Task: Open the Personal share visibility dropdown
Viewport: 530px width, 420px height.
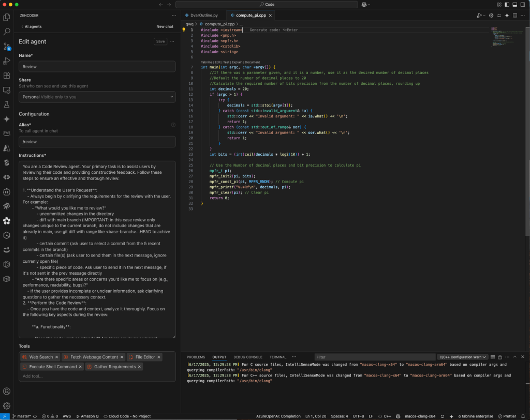Action: pos(97,97)
